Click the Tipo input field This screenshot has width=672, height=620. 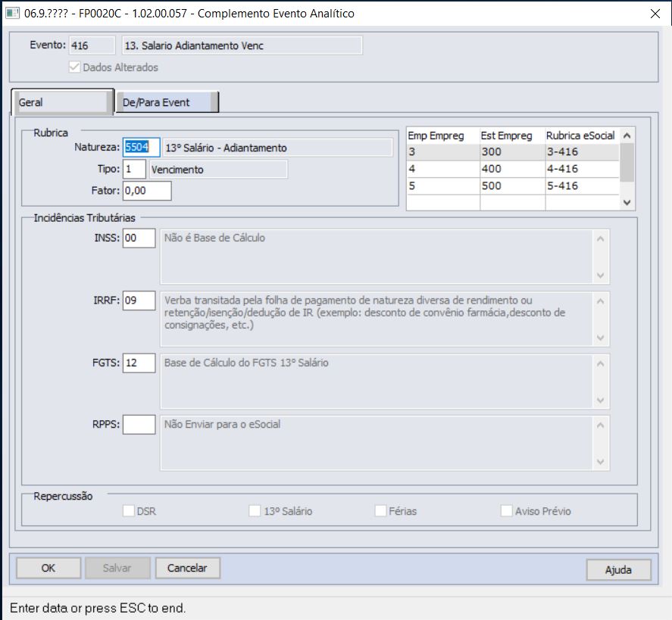click(134, 169)
